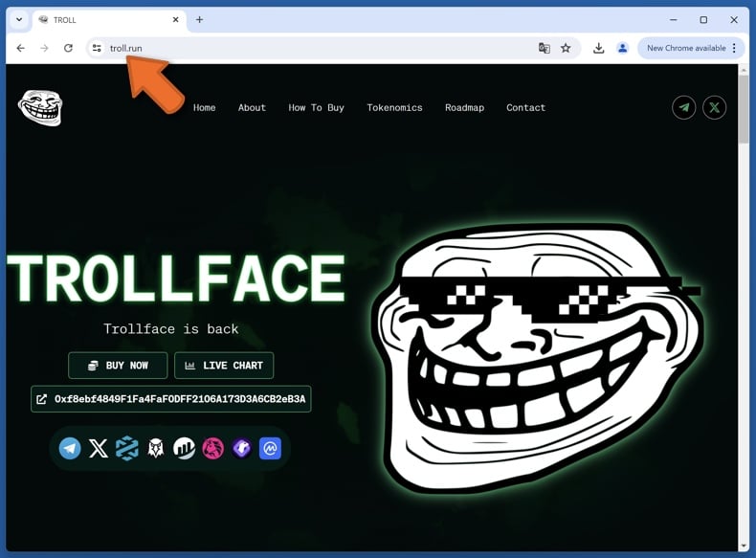The image size is (756, 558).
Task: Go to Home in the navigation
Action: pyautogui.click(x=205, y=107)
